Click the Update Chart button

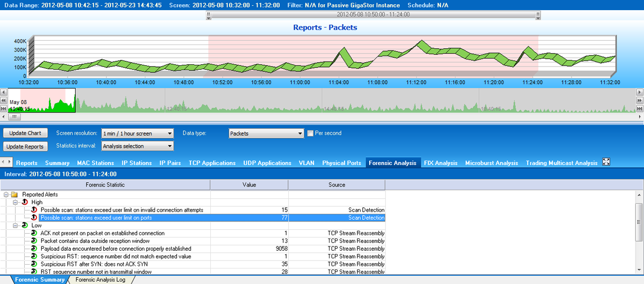tap(26, 133)
